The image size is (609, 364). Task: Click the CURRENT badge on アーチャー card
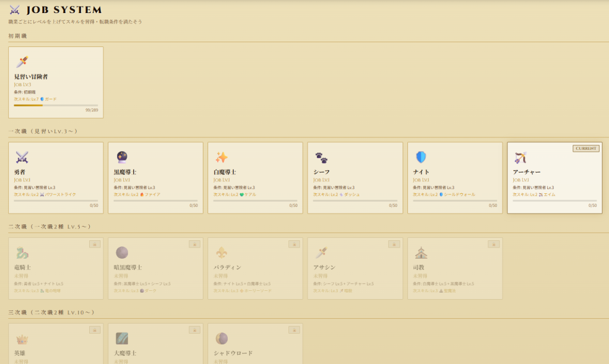pyautogui.click(x=585, y=148)
